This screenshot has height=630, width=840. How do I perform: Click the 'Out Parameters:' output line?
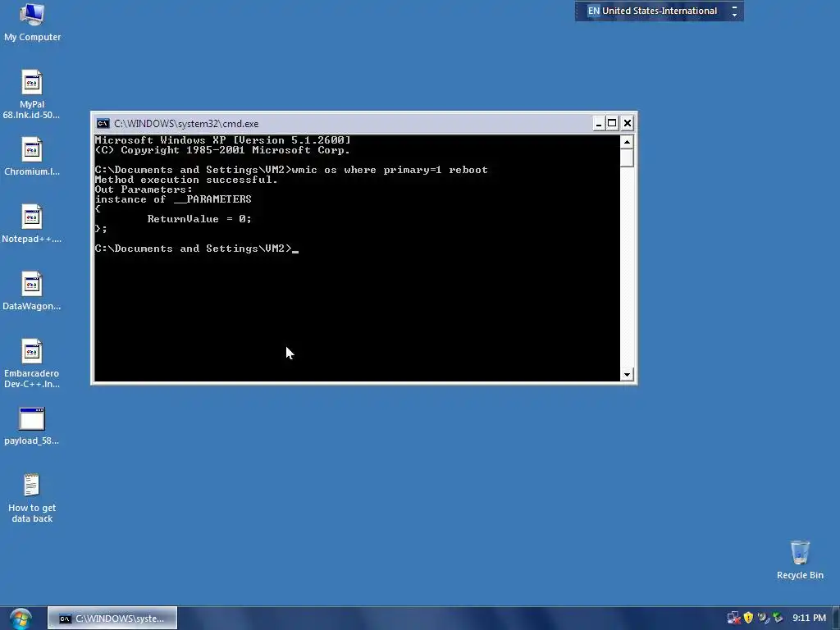point(144,189)
